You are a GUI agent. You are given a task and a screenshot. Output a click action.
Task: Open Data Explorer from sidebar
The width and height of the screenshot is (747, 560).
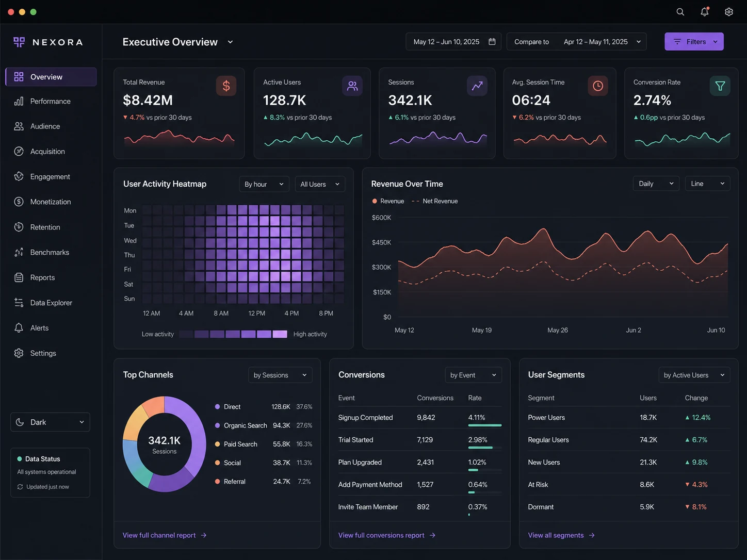[51, 303]
